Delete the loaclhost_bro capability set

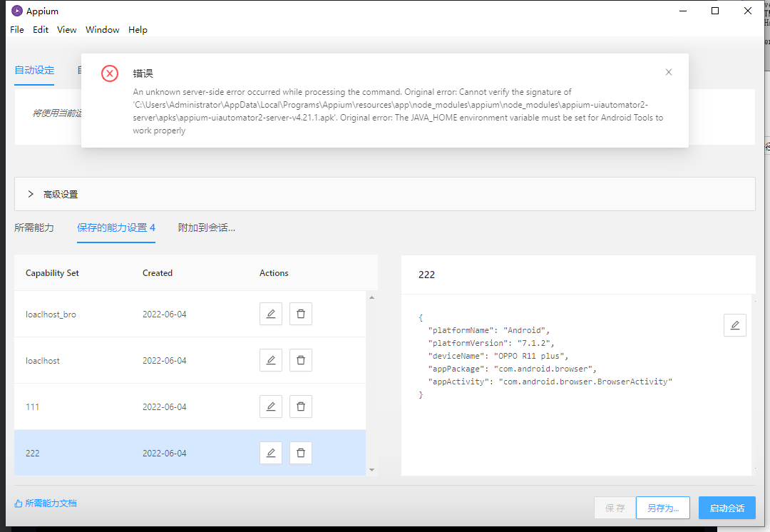(x=301, y=314)
